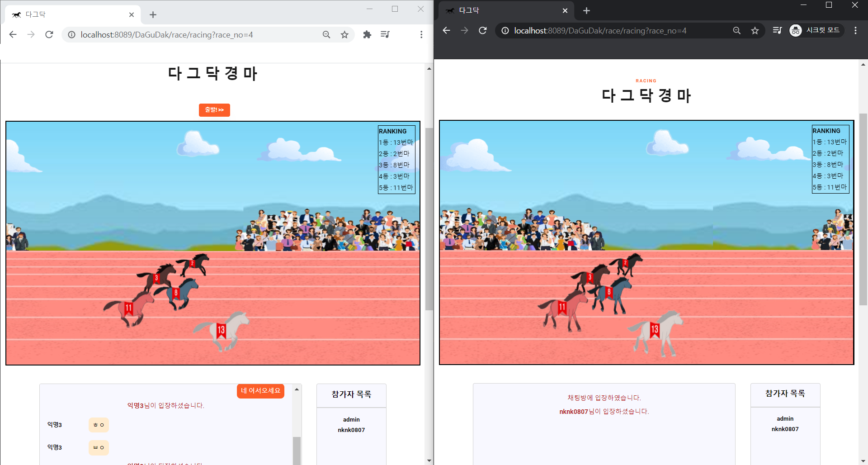Click nknk0807 participant in right window list
This screenshot has height=465, width=868.
pos(785,429)
